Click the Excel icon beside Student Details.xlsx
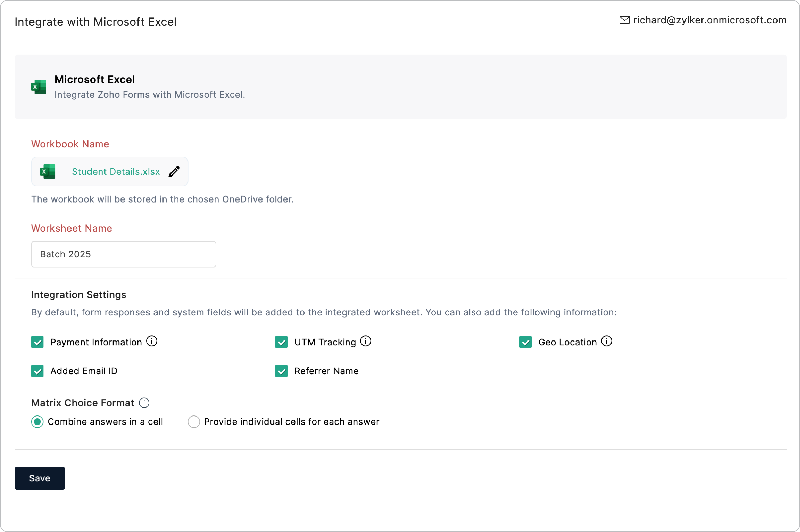This screenshot has width=800, height=532. 48,171
